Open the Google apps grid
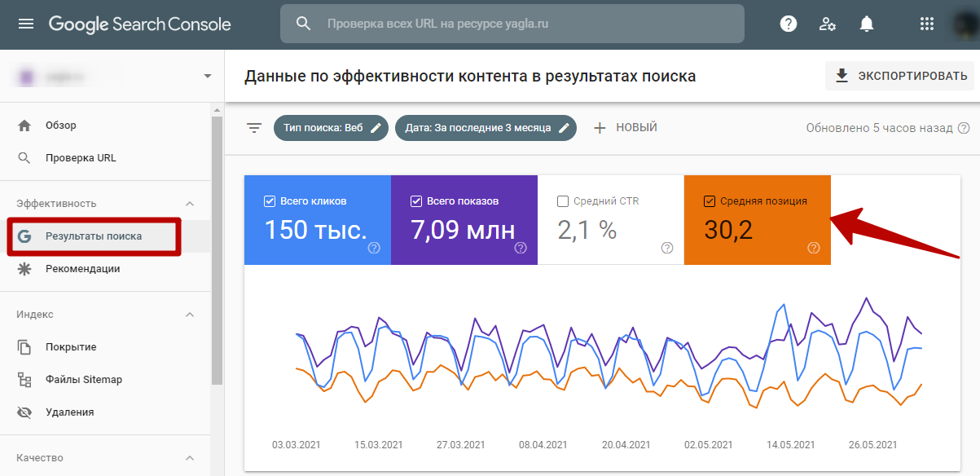 pyautogui.click(x=926, y=24)
